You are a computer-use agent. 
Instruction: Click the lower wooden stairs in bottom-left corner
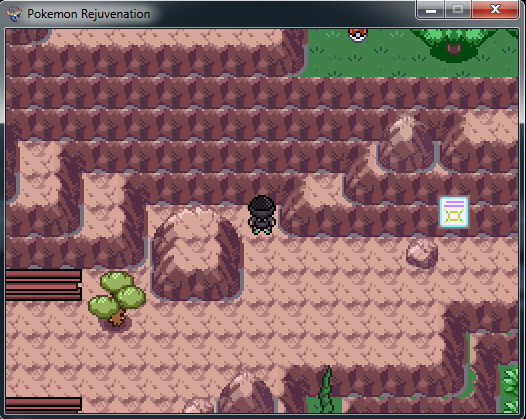click(44, 405)
